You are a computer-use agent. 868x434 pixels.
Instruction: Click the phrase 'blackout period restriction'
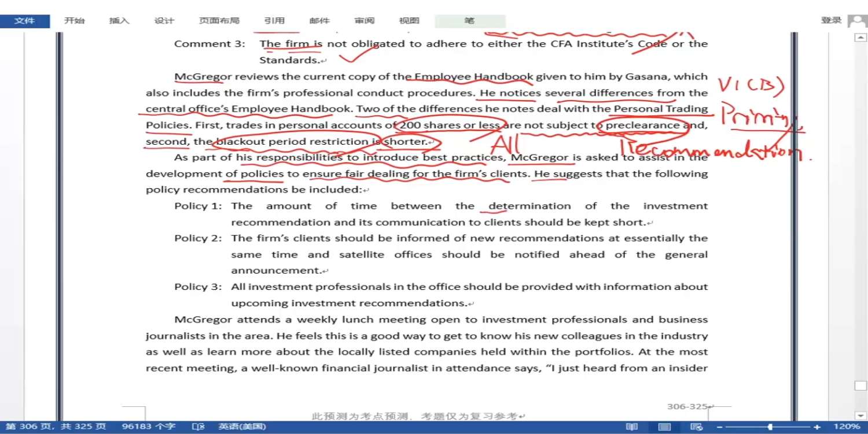292,141
